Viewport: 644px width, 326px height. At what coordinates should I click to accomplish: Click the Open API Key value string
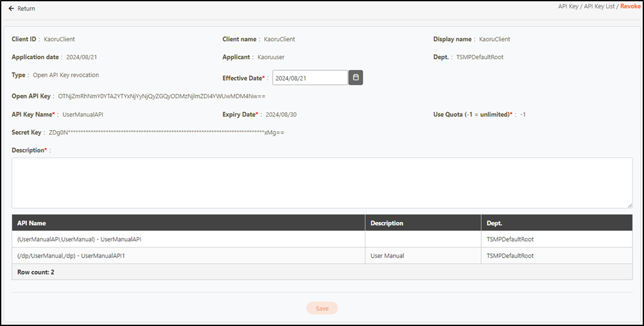click(161, 96)
